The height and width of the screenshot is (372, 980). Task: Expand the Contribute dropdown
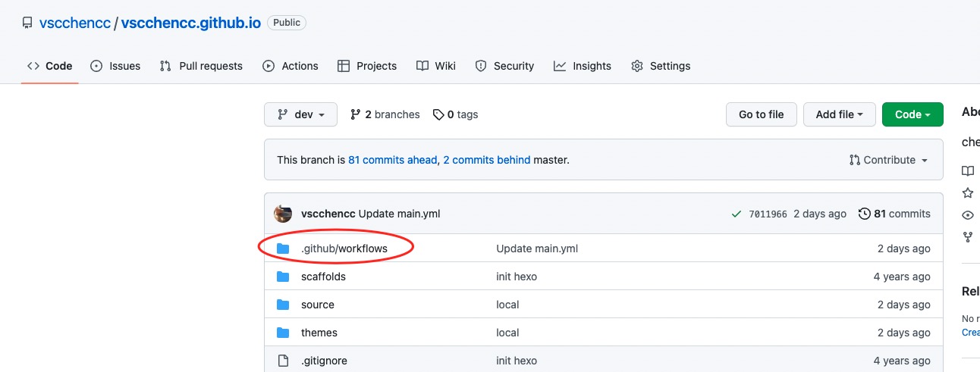(888, 160)
